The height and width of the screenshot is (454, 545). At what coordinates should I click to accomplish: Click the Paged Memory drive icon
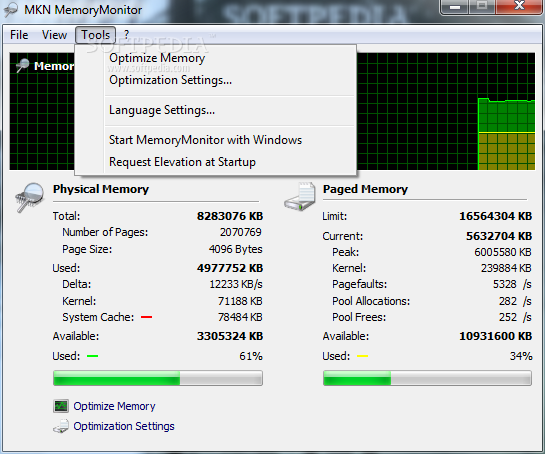pos(300,196)
